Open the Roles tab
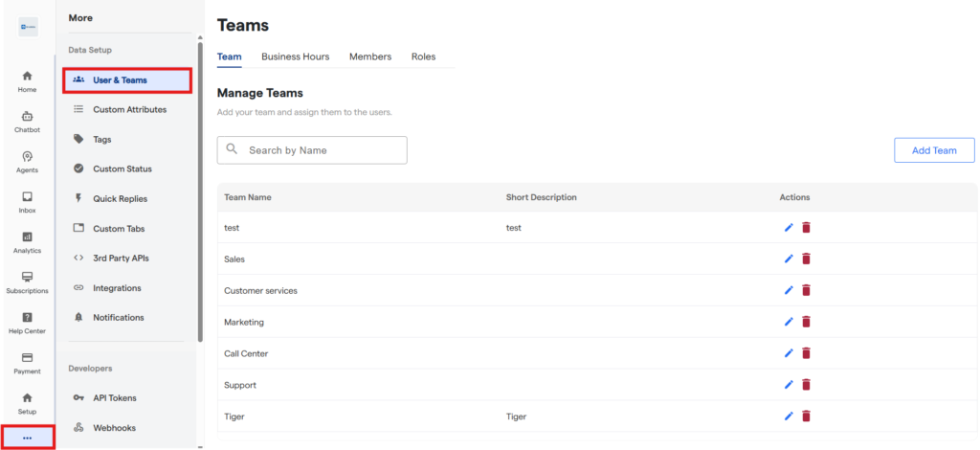Screen dimensions: 980x450 [x=423, y=56]
